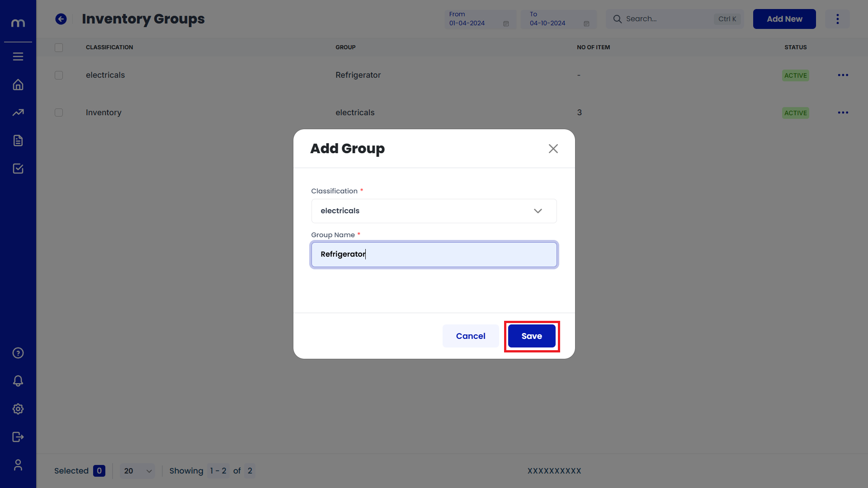Open the settings gear icon
The image size is (868, 488).
[18, 409]
